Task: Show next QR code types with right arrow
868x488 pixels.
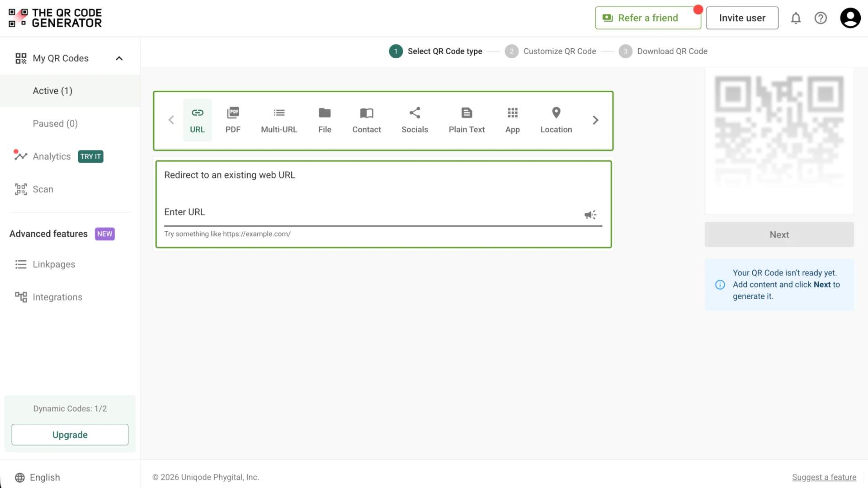Action: tap(595, 120)
